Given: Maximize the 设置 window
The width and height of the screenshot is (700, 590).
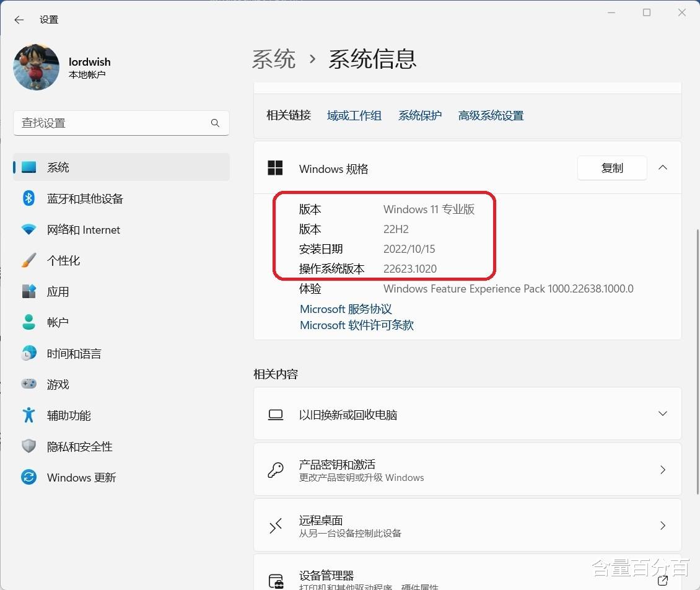Looking at the screenshot, I should click(647, 12).
